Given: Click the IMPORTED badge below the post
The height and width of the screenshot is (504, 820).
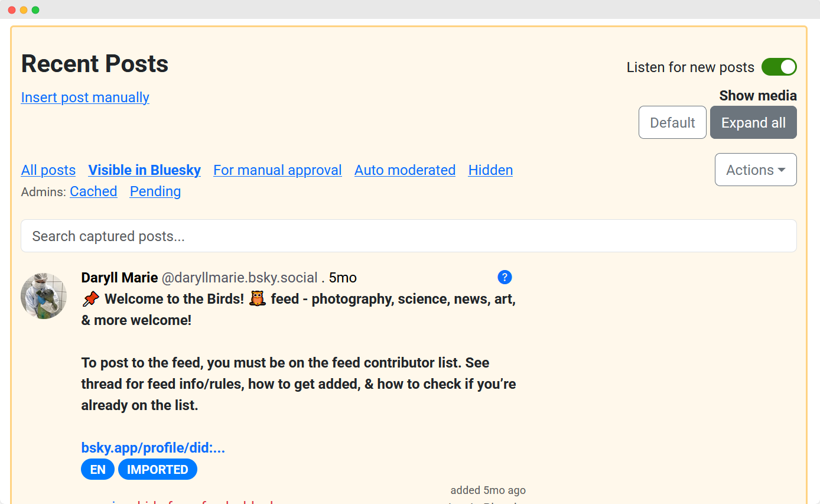Looking at the screenshot, I should tap(157, 469).
